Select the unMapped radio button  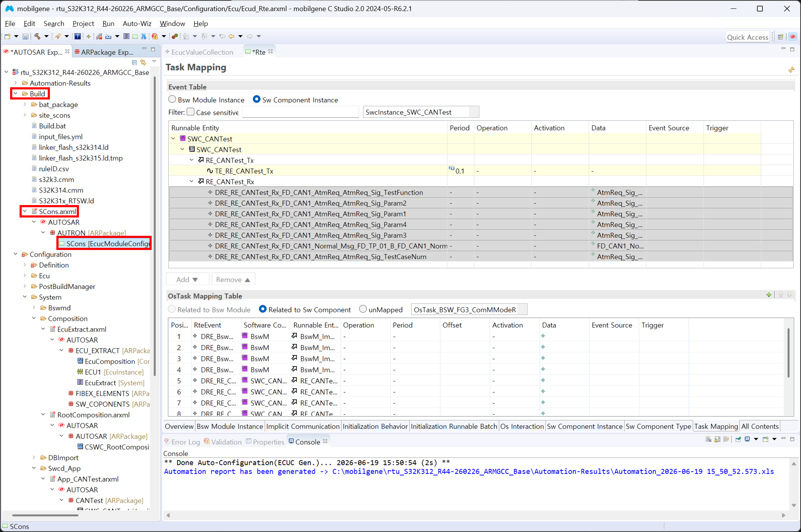(x=363, y=310)
